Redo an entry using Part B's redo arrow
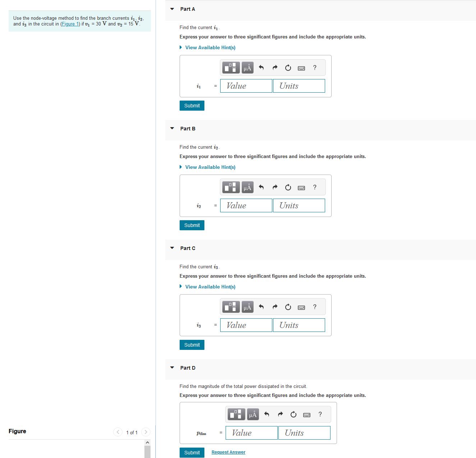The image size is (476, 458). coord(274,187)
